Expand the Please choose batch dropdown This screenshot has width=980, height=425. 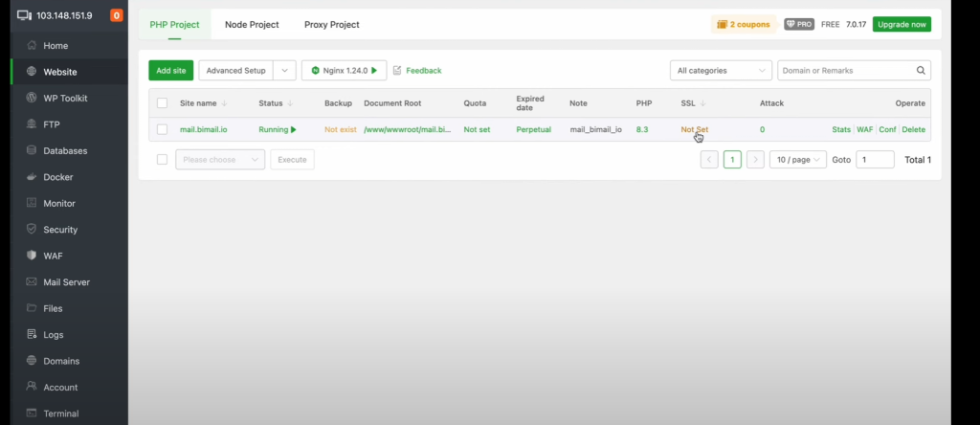point(220,160)
